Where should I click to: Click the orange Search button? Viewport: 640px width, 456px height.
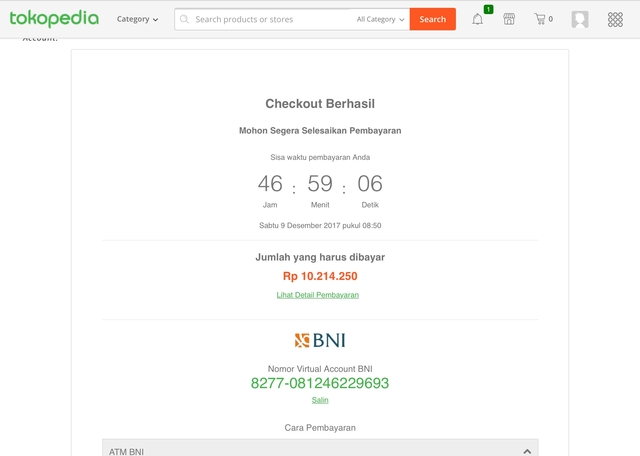coord(433,19)
